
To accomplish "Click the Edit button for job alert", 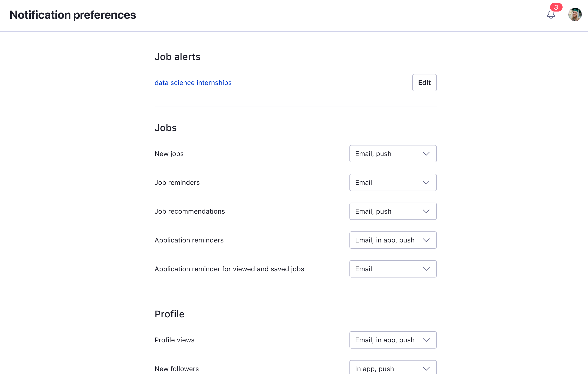I will click(x=424, y=83).
